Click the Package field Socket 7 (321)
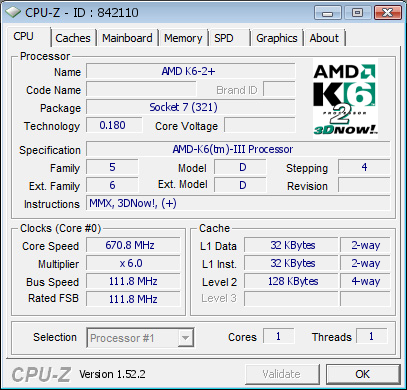Viewport: 407px width, 390px height. pos(191,107)
